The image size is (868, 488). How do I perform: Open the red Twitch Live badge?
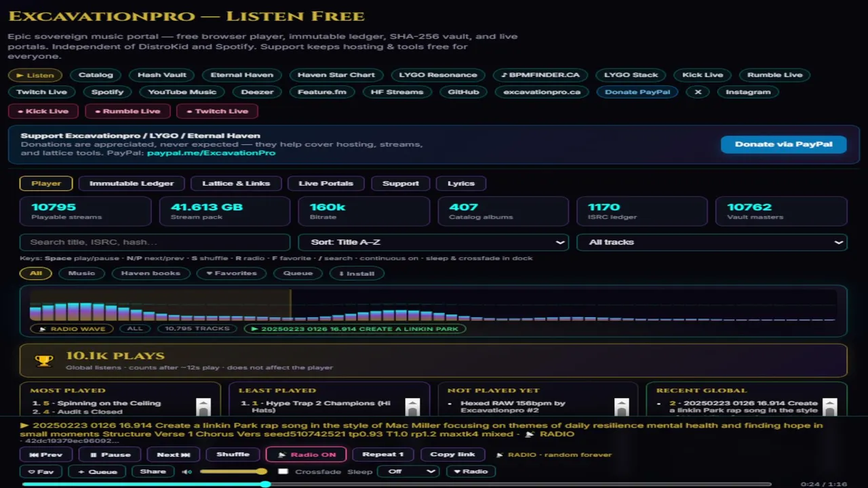pos(217,111)
